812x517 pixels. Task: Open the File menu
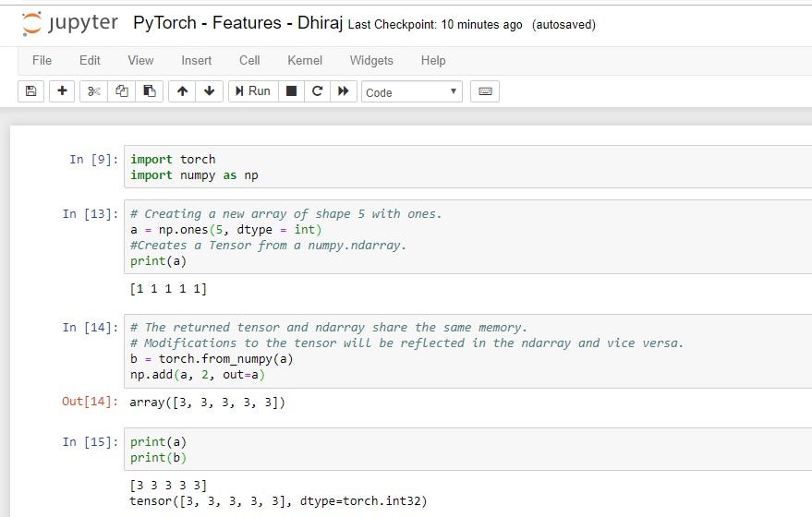pyautogui.click(x=42, y=61)
